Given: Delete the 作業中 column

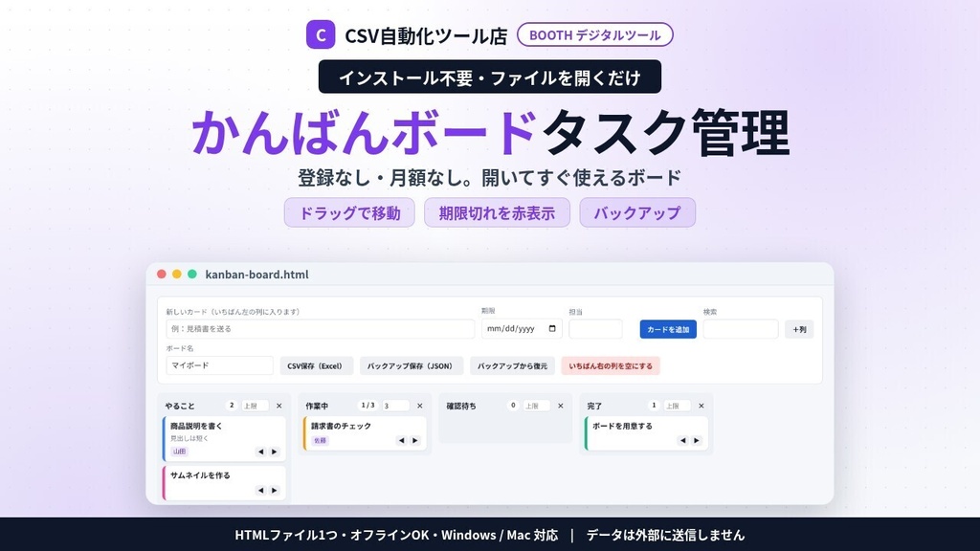Looking at the screenshot, I should (420, 406).
